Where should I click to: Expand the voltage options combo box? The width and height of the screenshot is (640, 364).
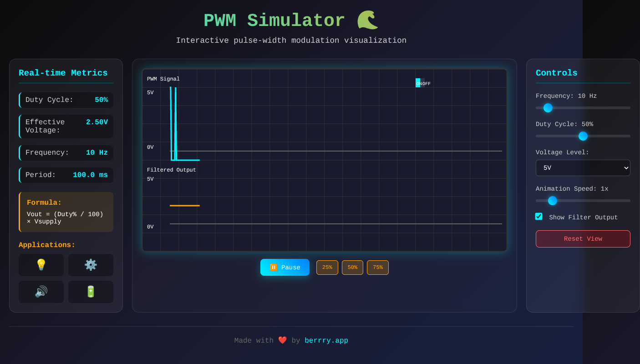(583, 168)
